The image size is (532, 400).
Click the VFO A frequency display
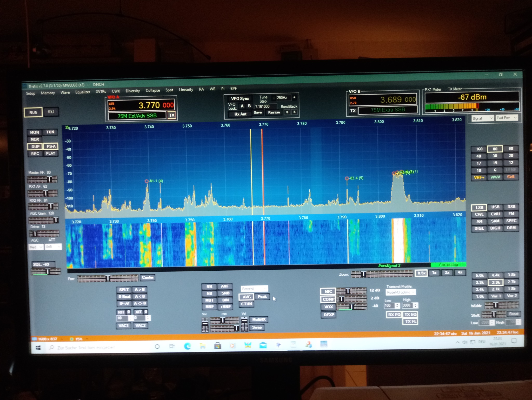coord(156,105)
